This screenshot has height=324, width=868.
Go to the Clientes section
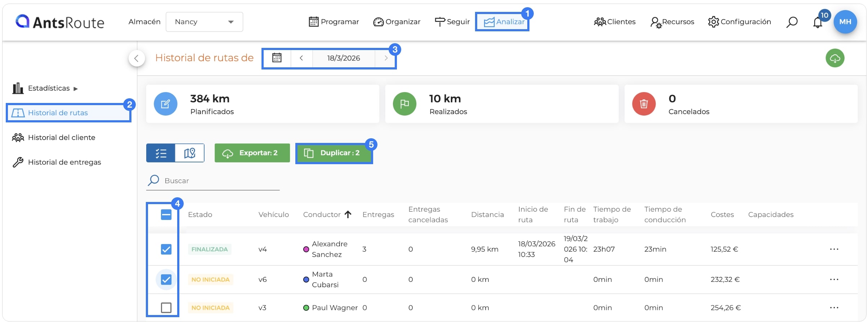tap(614, 22)
